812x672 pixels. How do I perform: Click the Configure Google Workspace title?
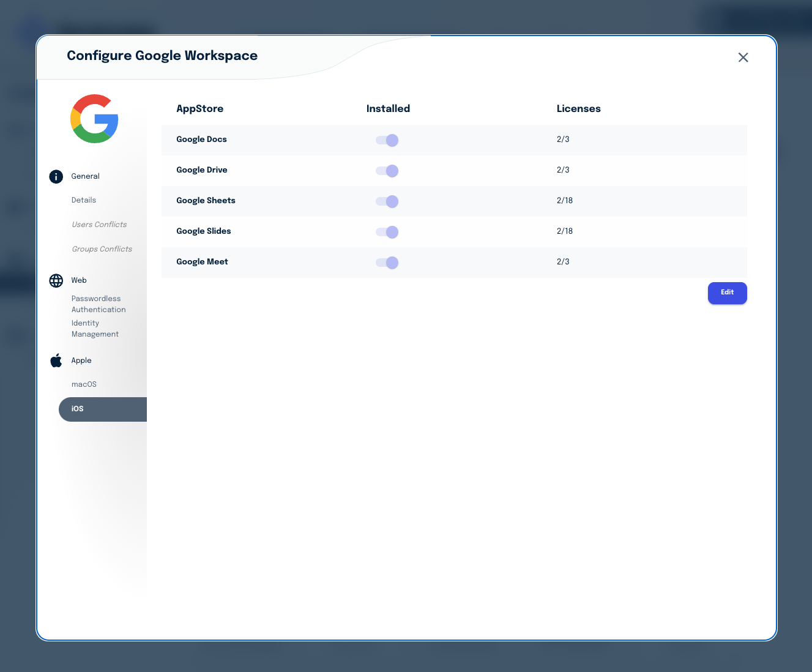[162, 56]
